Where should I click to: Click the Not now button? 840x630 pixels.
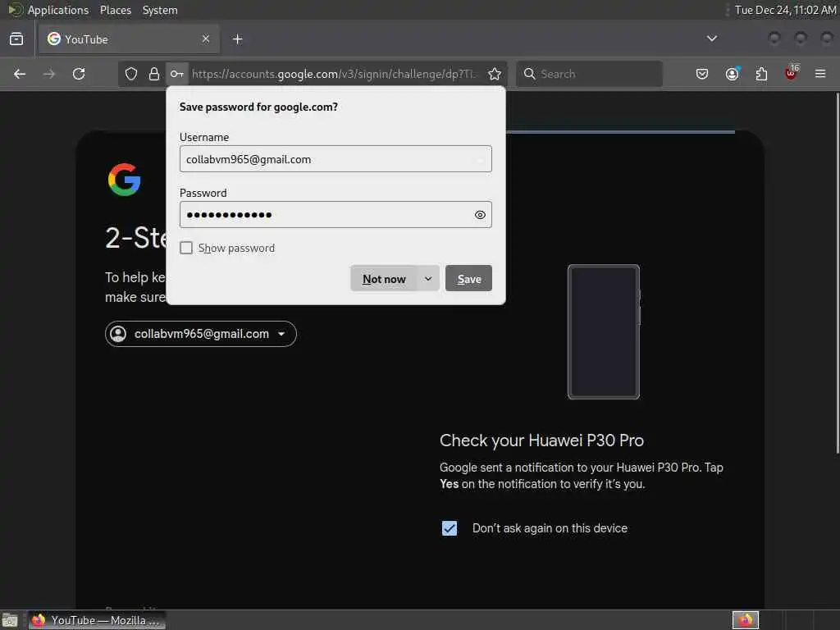tap(384, 279)
